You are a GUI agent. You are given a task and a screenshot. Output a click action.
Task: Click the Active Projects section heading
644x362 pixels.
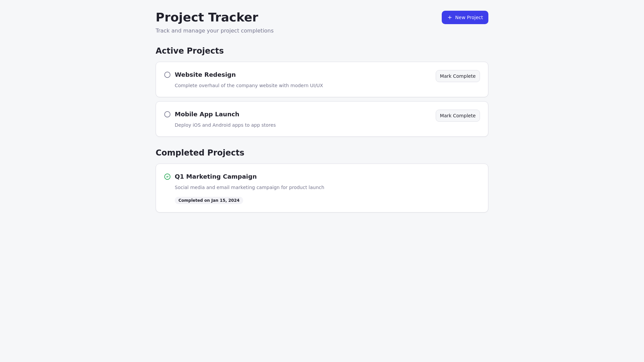pos(190,51)
